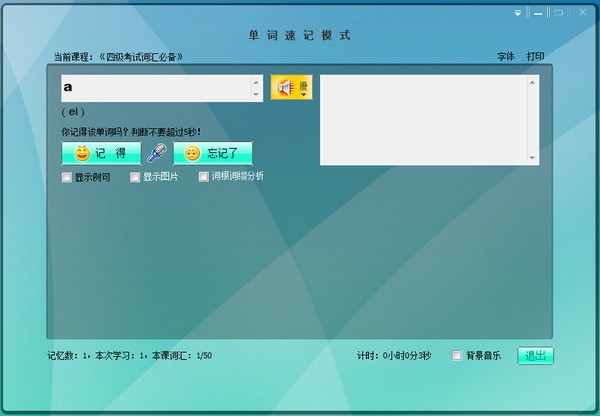Click the microphone recording icon
600x416 pixels.
coord(157,153)
